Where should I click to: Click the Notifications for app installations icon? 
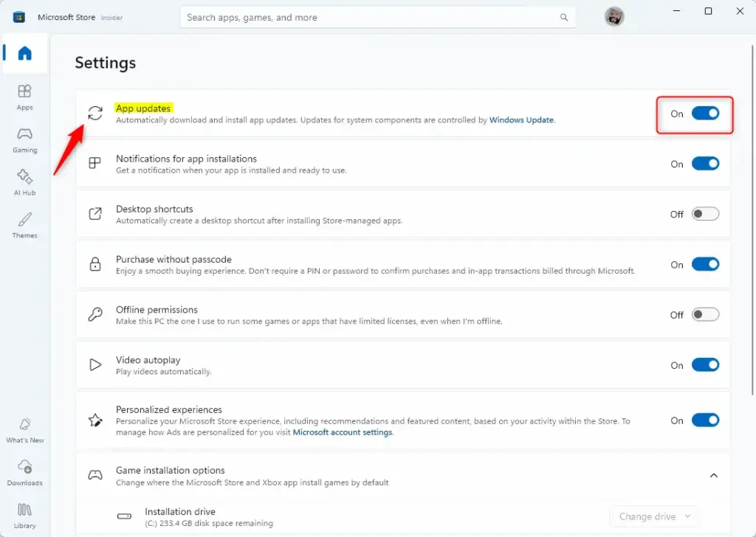[x=95, y=163]
